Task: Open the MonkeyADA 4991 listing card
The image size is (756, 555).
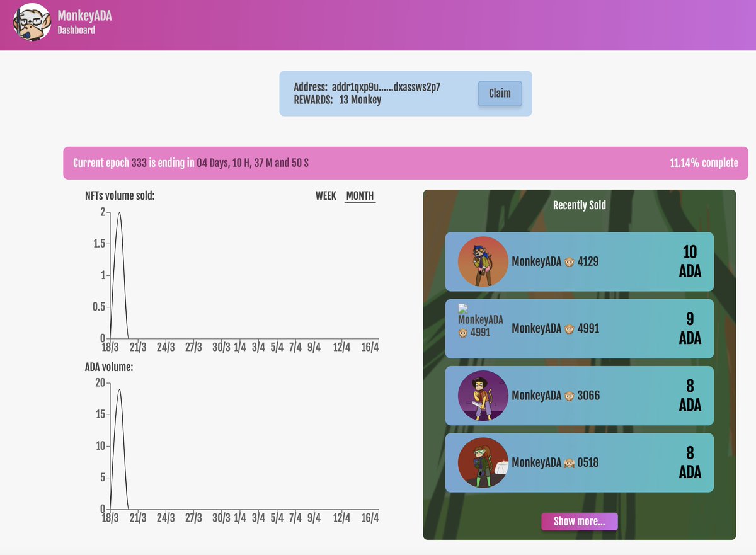Action: click(x=579, y=328)
